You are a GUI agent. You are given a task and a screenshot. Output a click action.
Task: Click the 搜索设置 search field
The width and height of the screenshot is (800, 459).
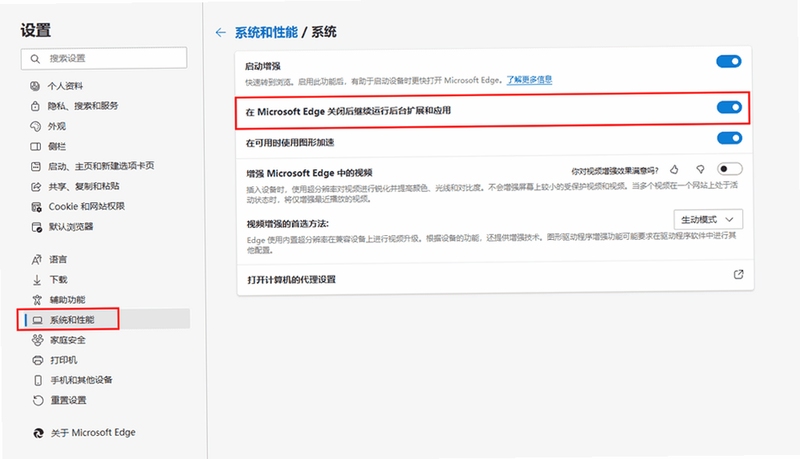pos(104,59)
